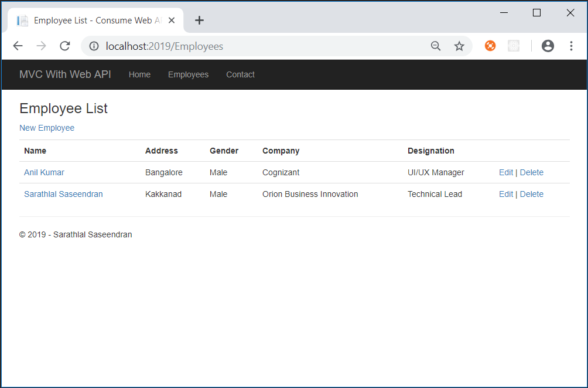
Task: Bookmark this page with the star icon
Action: [459, 46]
